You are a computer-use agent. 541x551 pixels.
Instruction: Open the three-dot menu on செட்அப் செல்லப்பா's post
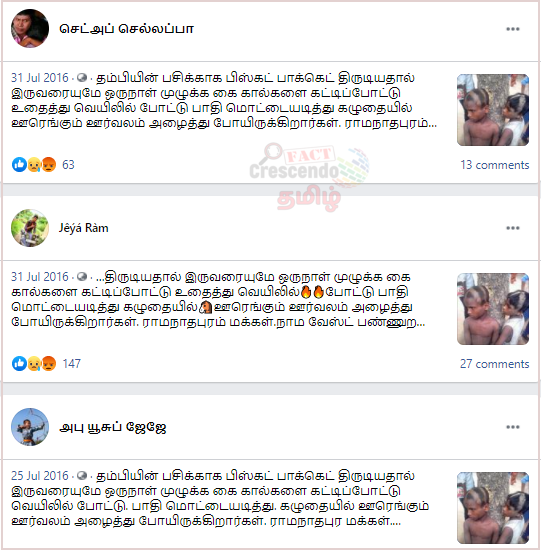[513, 29]
